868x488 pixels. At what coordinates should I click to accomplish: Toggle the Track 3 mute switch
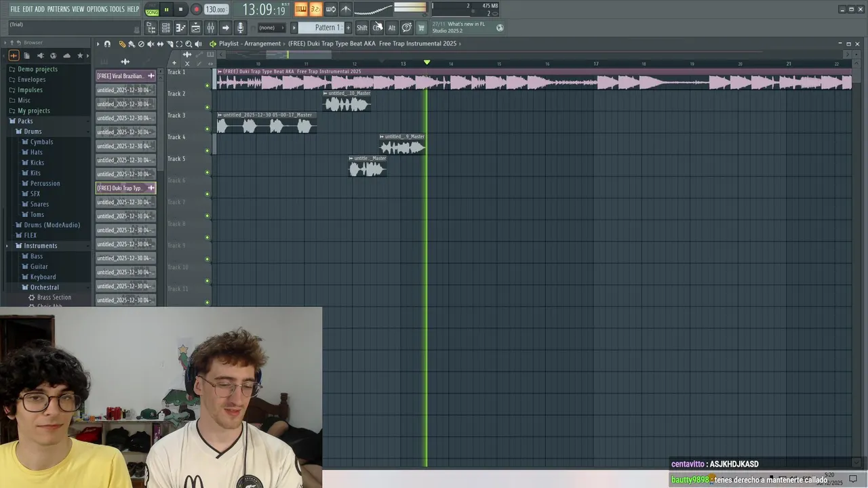[x=208, y=129]
